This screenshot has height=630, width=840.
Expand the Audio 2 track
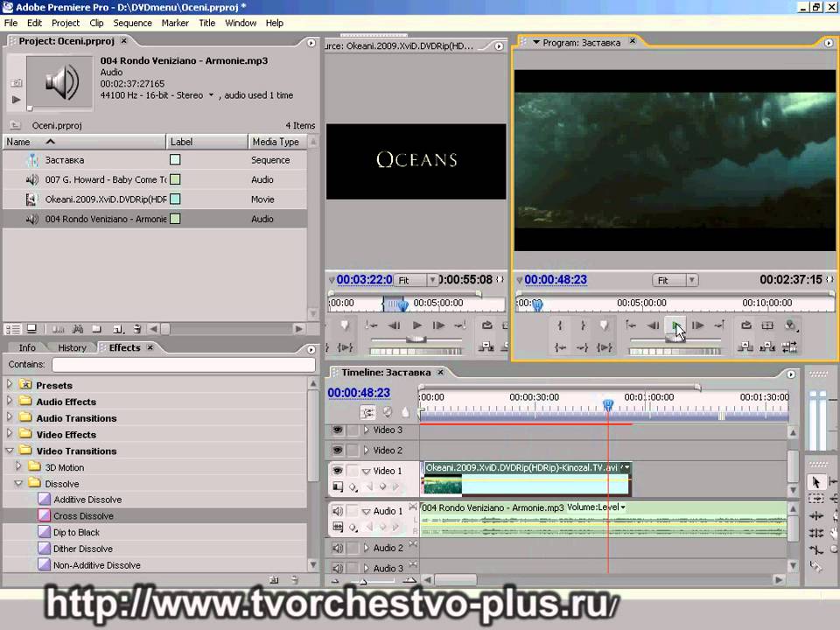coord(367,548)
